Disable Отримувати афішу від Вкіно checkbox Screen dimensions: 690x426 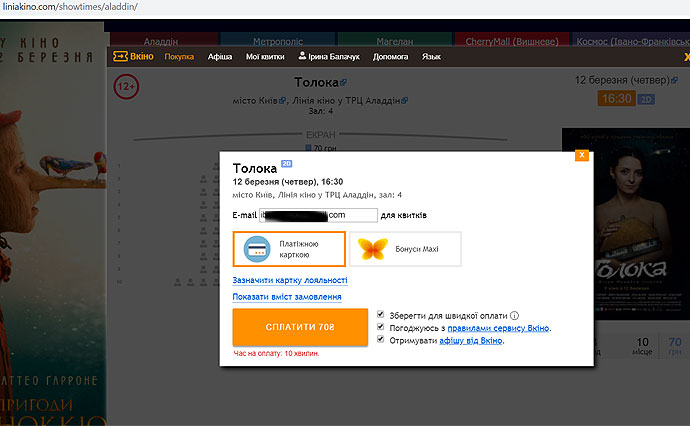coord(381,340)
